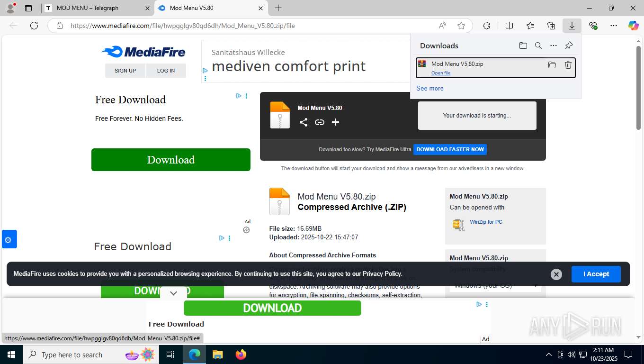Toggle the Downloads toolbar button

pos(572,26)
